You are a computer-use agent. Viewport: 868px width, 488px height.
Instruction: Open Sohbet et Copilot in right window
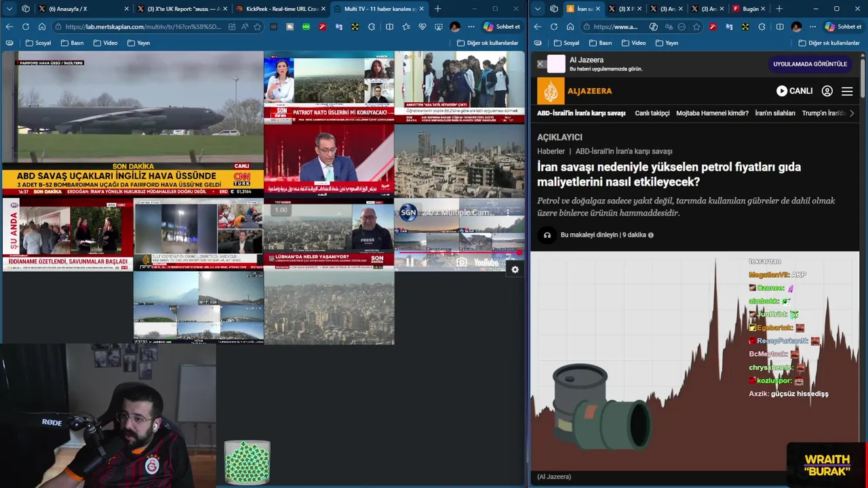click(844, 26)
